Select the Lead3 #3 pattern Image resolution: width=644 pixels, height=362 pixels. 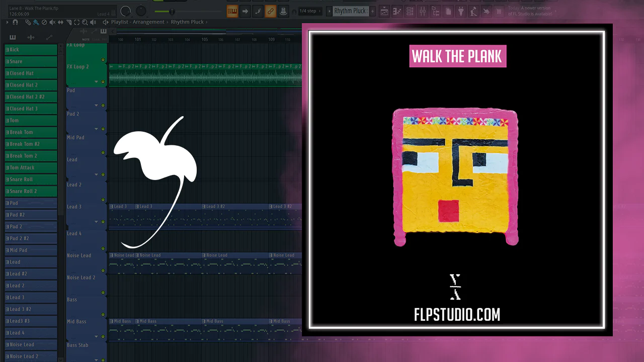[x=31, y=321]
